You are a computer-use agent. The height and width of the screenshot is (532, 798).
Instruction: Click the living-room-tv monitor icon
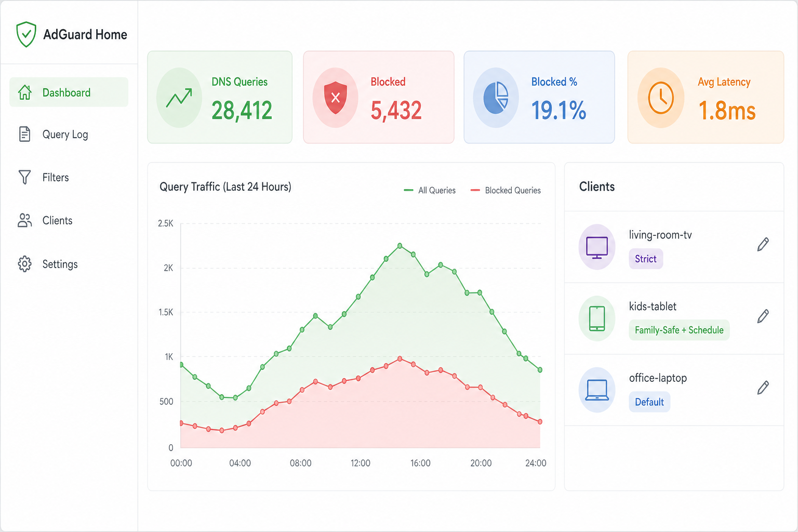click(x=597, y=247)
